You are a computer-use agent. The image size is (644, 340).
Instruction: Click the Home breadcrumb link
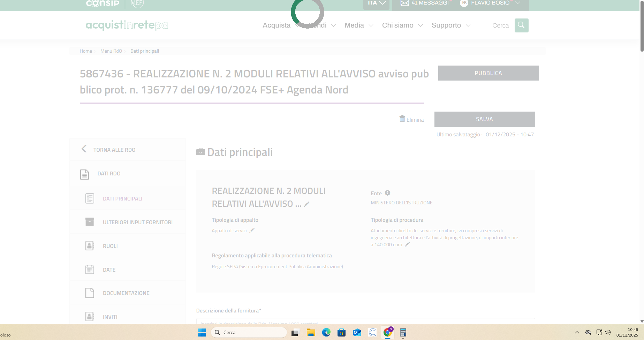(86, 51)
